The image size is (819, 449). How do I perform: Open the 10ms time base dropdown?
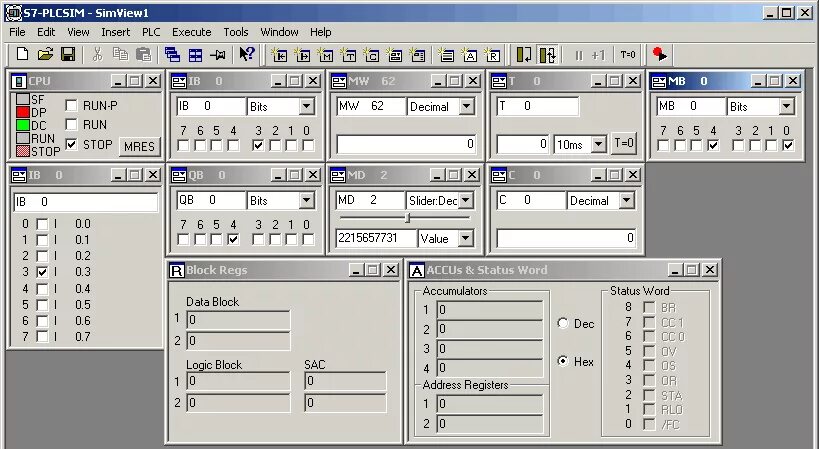click(599, 144)
